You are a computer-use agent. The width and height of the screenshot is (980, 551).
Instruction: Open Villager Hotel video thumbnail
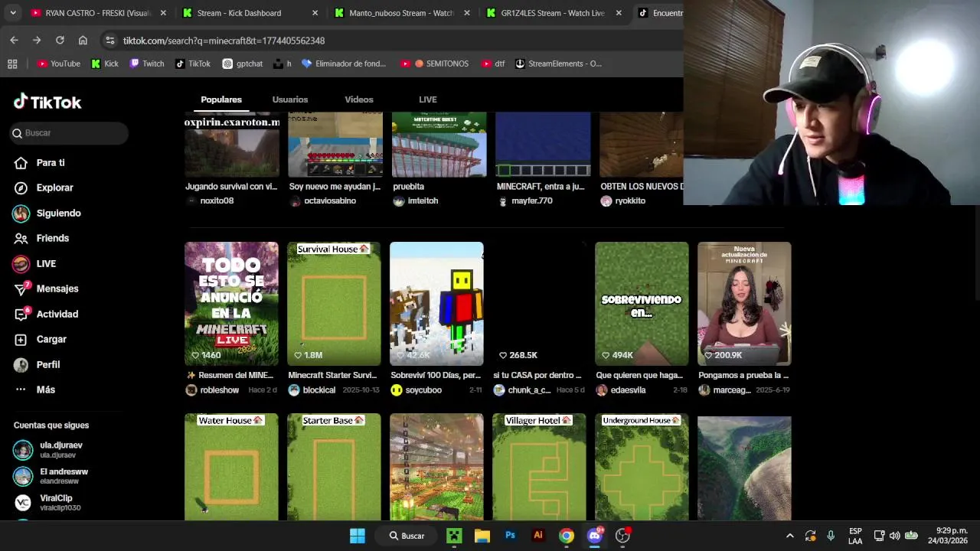click(x=539, y=467)
